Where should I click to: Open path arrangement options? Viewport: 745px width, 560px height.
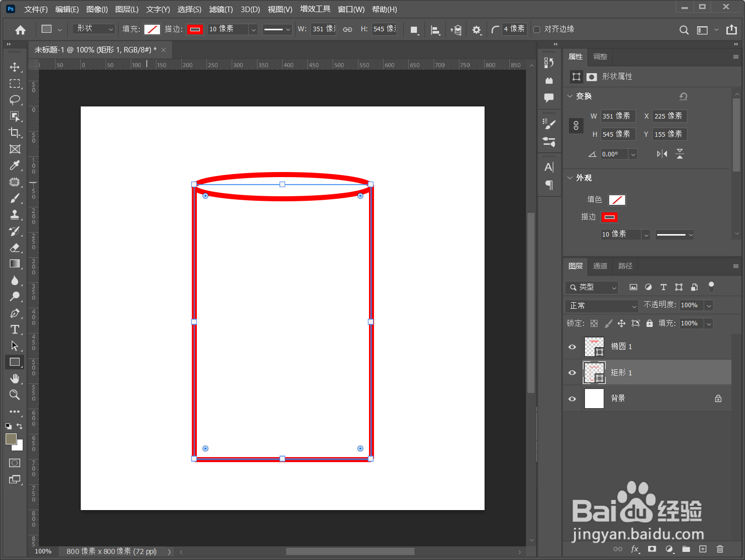(x=456, y=30)
